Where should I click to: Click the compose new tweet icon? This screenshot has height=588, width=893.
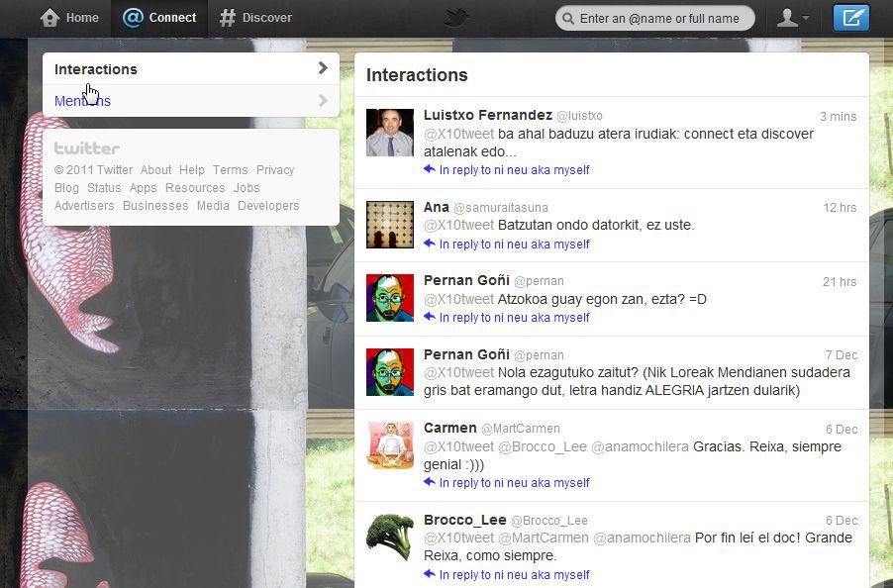pos(850,18)
